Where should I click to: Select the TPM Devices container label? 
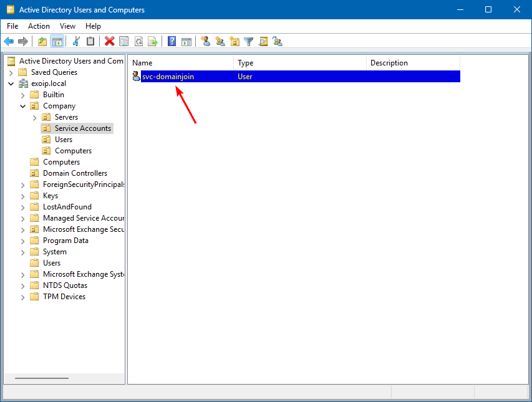click(64, 296)
